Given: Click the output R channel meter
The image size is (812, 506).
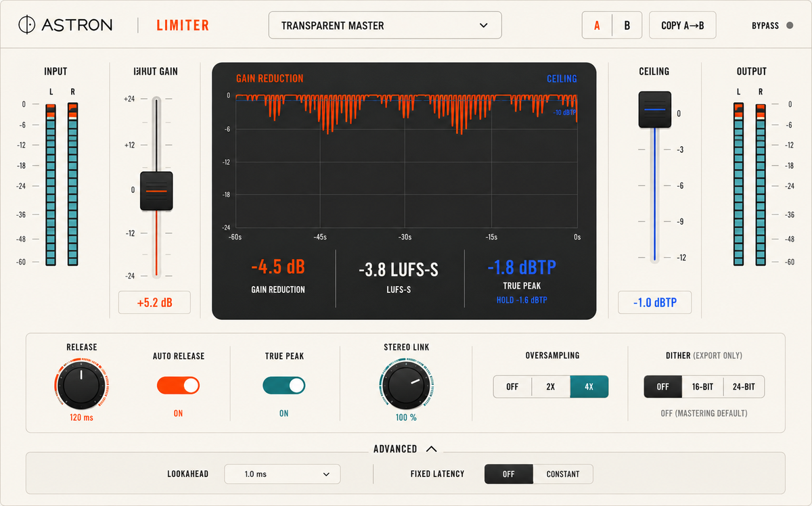Looking at the screenshot, I should click(761, 184).
